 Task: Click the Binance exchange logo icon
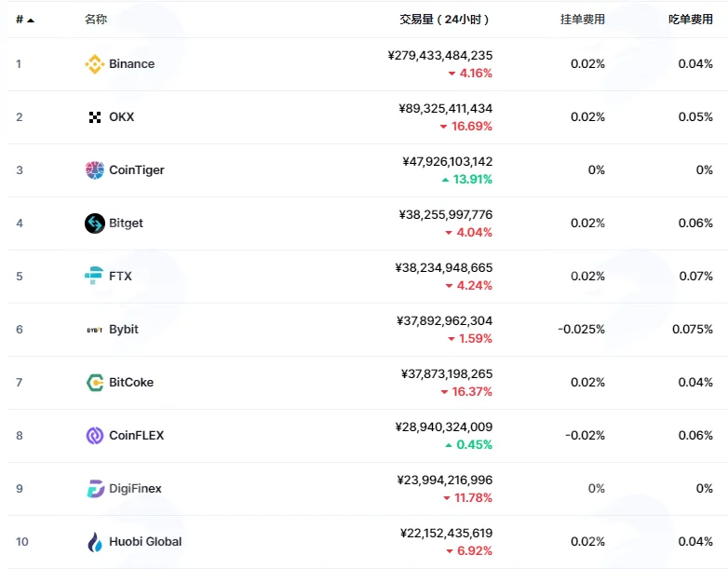tap(95, 64)
